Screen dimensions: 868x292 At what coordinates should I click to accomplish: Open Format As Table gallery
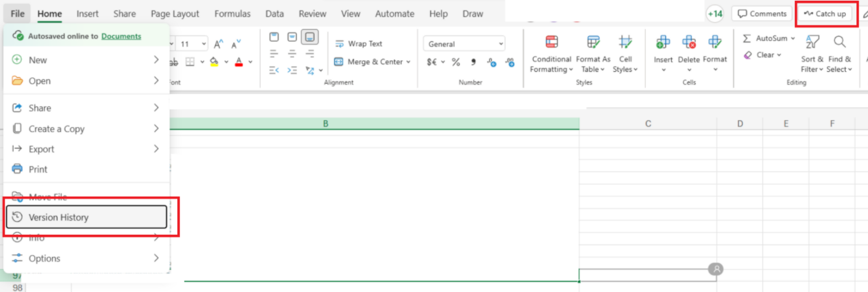click(593, 53)
